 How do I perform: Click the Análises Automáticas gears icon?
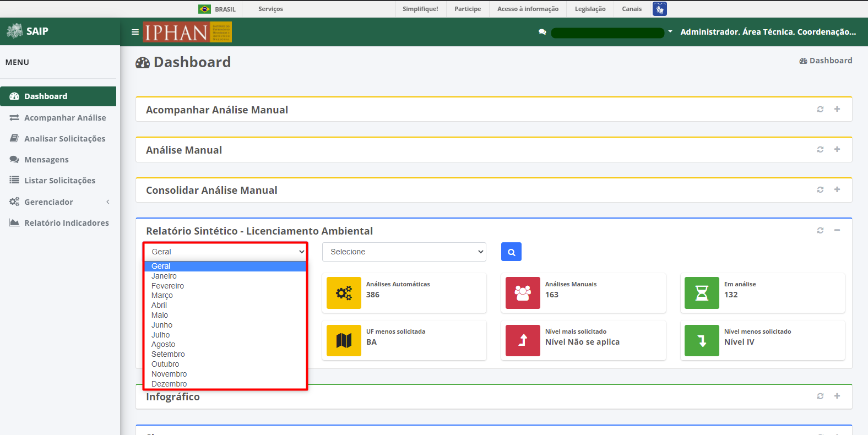click(344, 293)
